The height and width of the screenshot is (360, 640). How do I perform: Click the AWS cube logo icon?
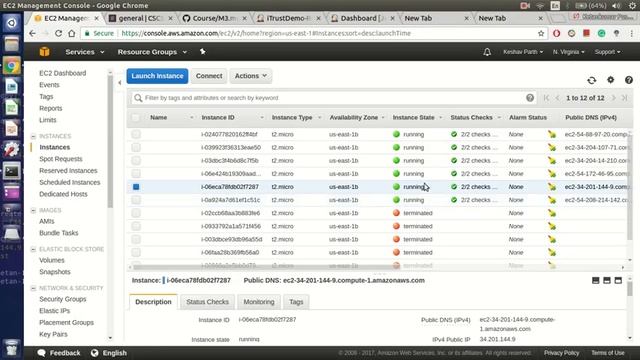[44, 52]
